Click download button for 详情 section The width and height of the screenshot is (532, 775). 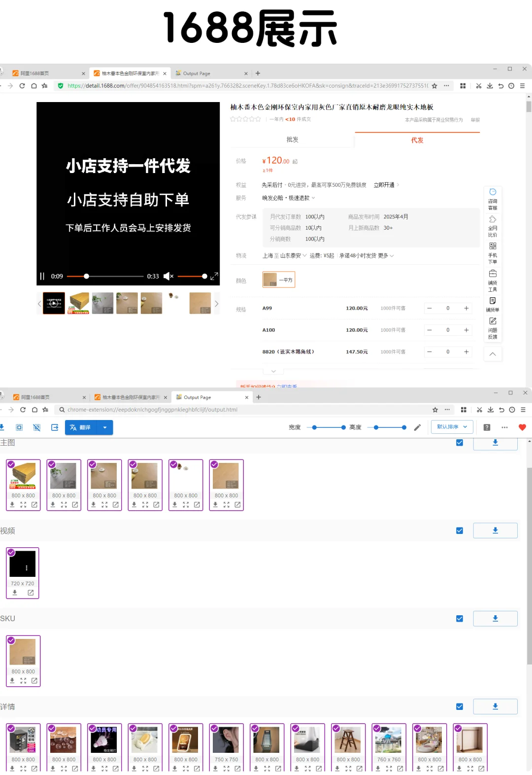[x=495, y=706]
